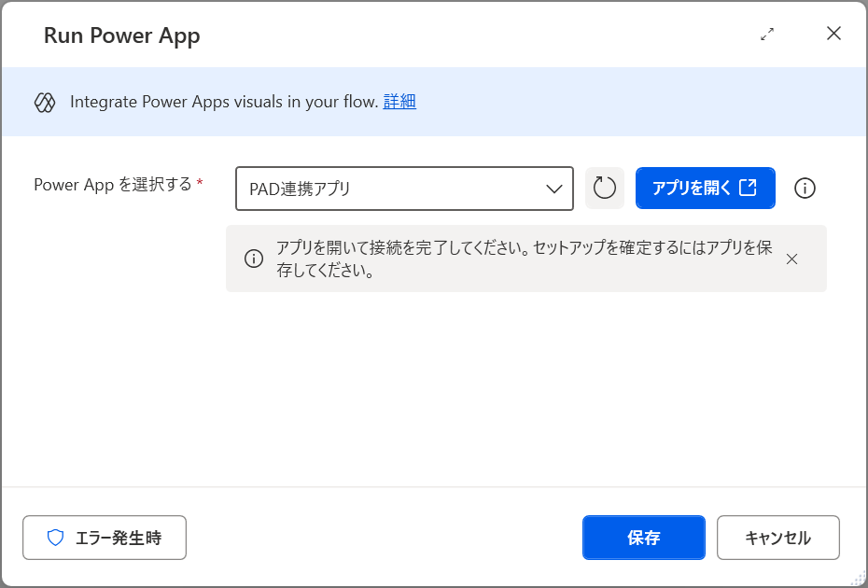Click the キャンセル button
The image size is (868, 588).
click(778, 538)
